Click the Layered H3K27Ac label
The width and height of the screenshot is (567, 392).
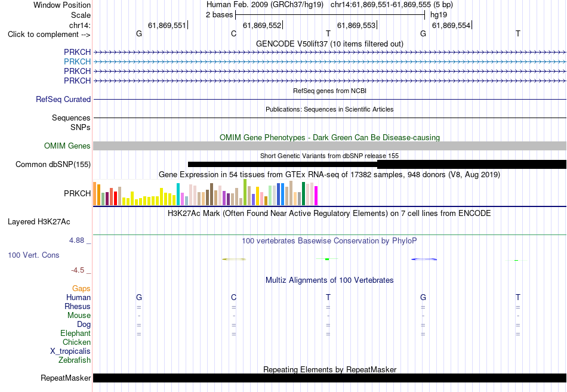tap(39, 222)
